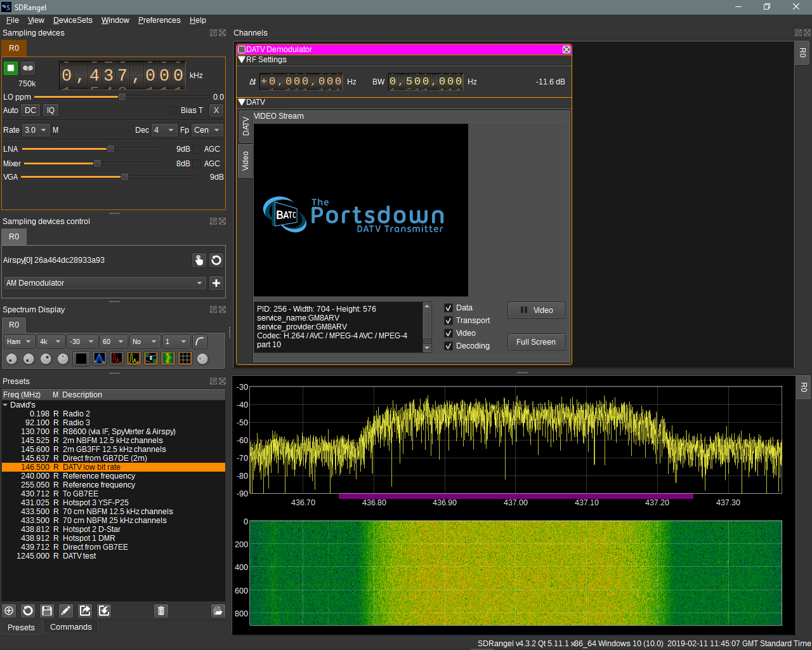This screenshot has width=812, height=650.
Task: Toggle the blue phosphor spectrum display icon
Action: [x=99, y=359]
